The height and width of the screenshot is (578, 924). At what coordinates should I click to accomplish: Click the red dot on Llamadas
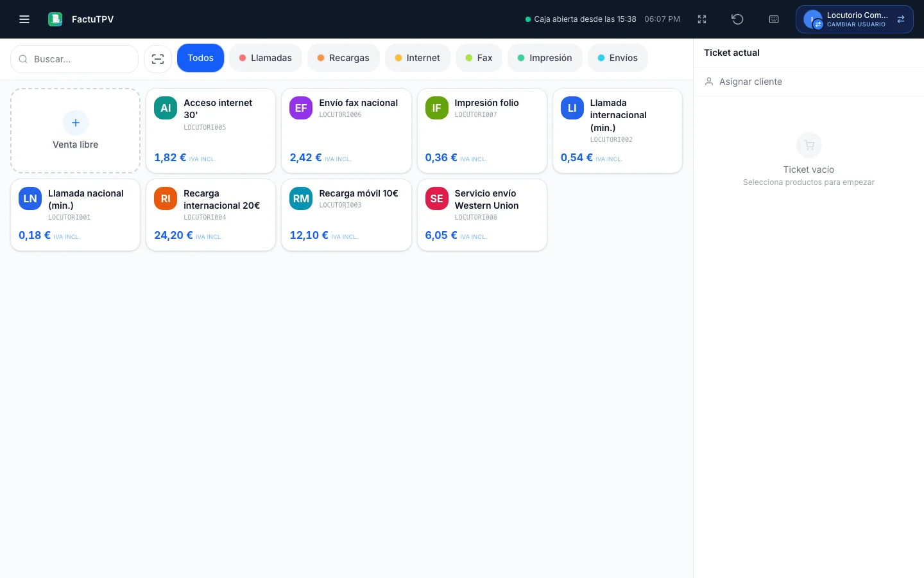243,58
